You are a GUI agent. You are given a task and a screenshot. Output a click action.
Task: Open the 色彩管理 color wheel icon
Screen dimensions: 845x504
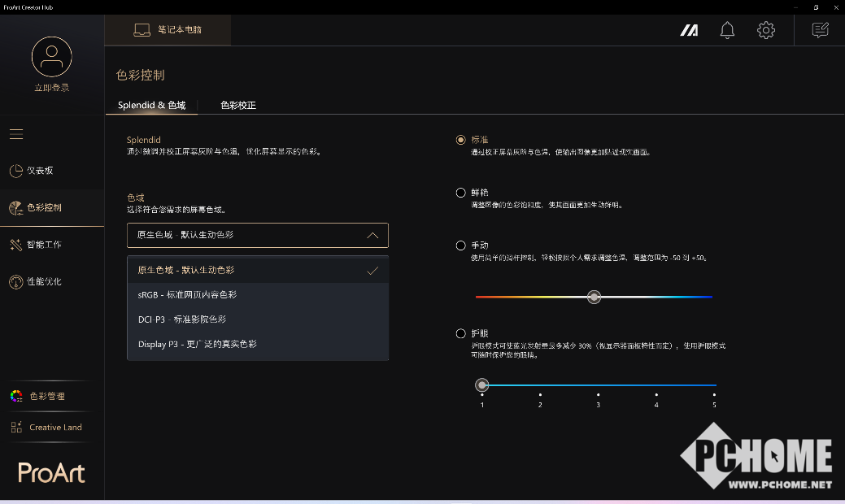click(16, 397)
